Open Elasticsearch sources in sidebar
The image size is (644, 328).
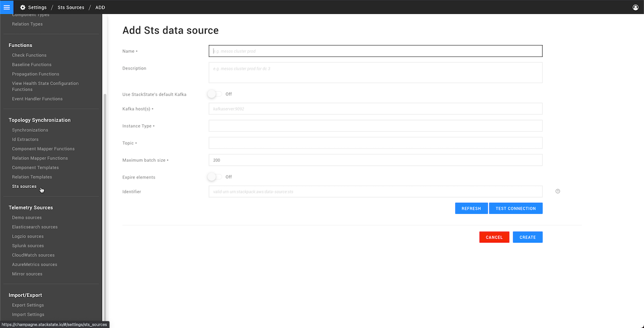pyautogui.click(x=34, y=227)
